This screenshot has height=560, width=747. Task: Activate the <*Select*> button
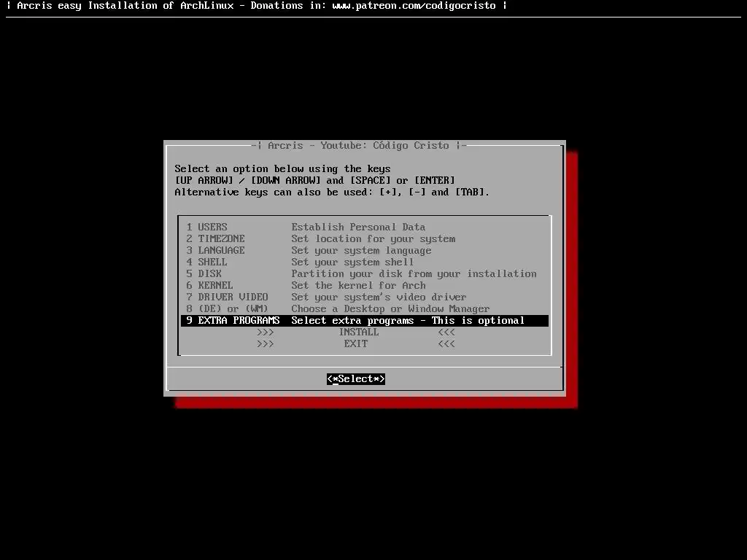[x=356, y=379]
